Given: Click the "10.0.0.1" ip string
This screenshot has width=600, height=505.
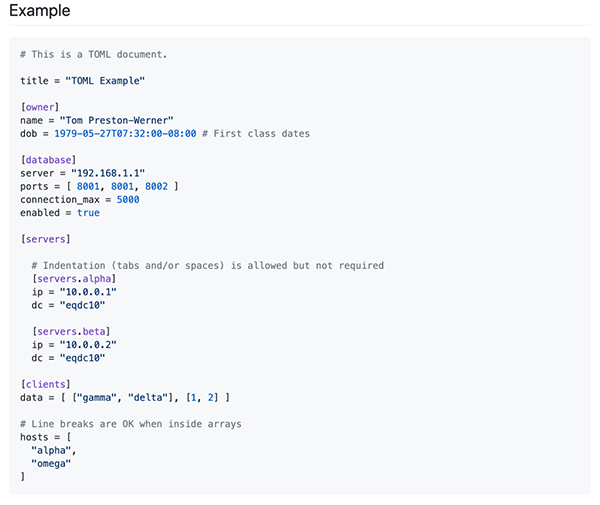Looking at the screenshot, I should (x=88, y=292).
